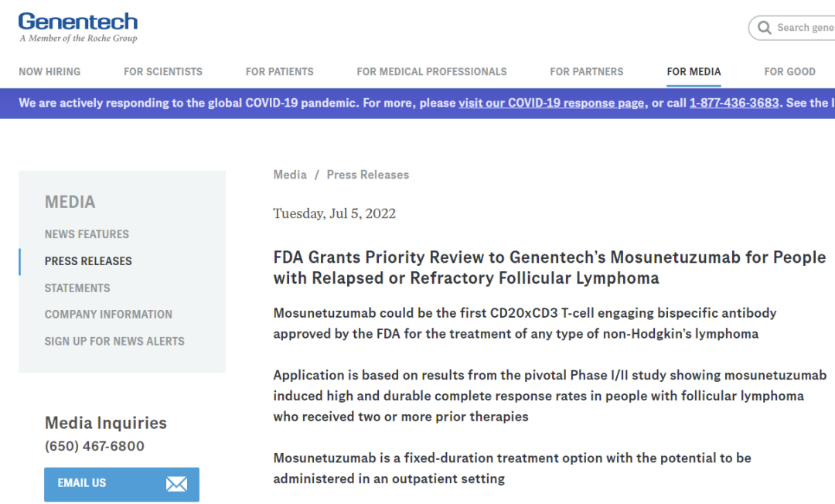Navigate to For Patients
Image resolution: width=835 pixels, height=504 pixels.
coord(280,72)
